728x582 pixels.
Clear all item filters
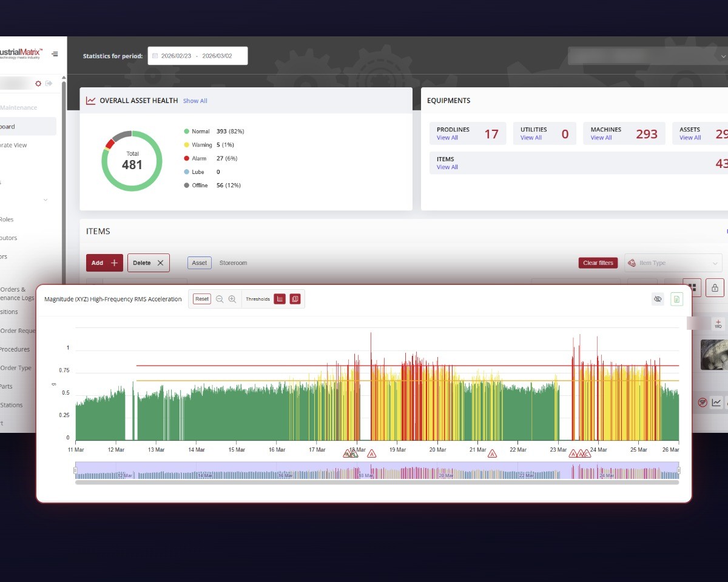coord(598,263)
